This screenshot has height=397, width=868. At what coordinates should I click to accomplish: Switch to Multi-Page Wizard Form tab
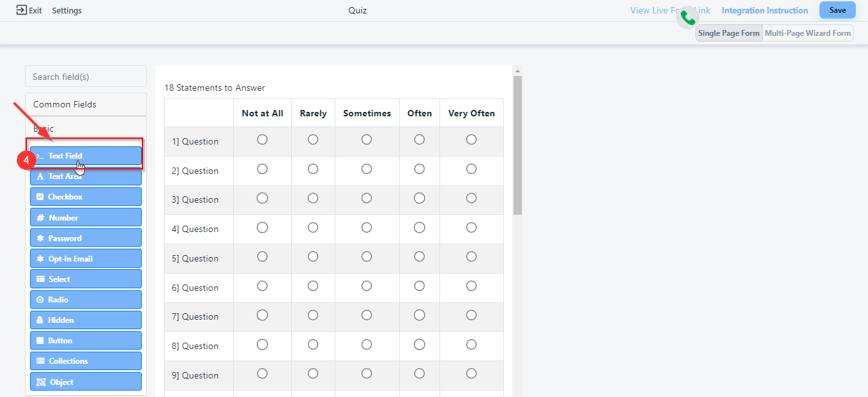[x=808, y=33]
